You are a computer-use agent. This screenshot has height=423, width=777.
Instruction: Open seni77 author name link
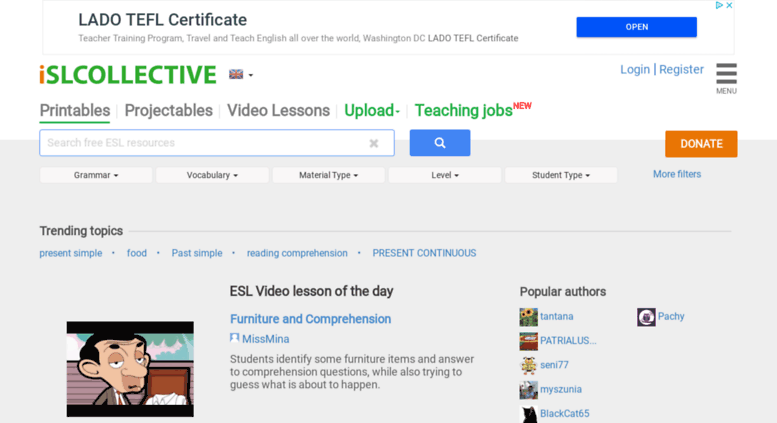(x=554, y=365)
